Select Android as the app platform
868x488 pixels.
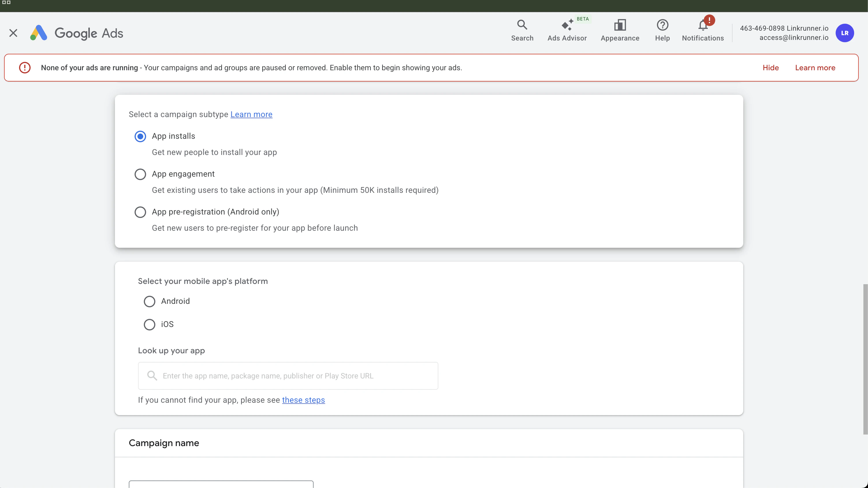coord(149,301)
